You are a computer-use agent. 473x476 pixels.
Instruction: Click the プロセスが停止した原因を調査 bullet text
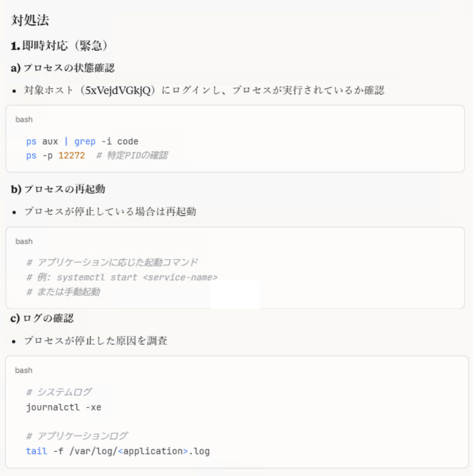pyautogui.click(x=96, y=340)
